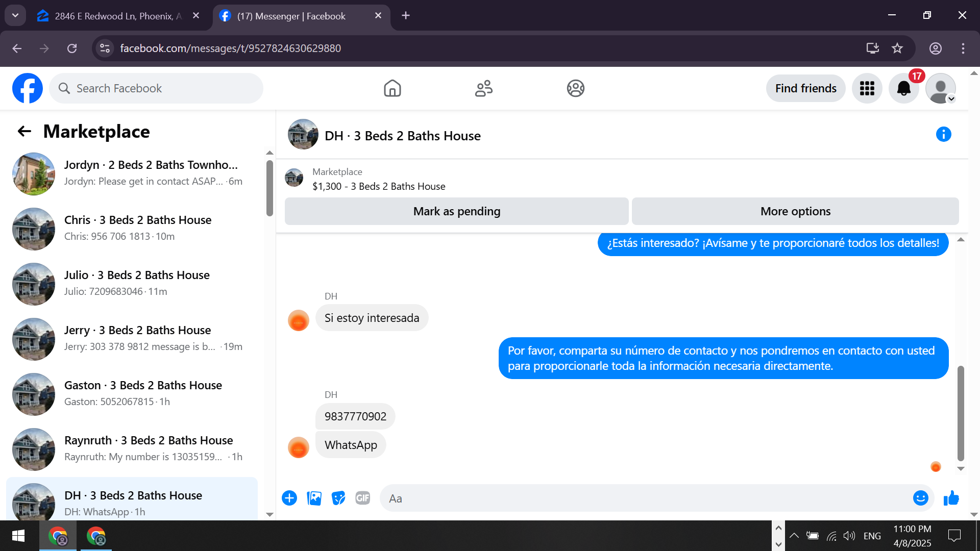Image resolution: width=980 pixels, height=551 pixels.
Task: Open more actions plus icon
Action: (289, 498)
